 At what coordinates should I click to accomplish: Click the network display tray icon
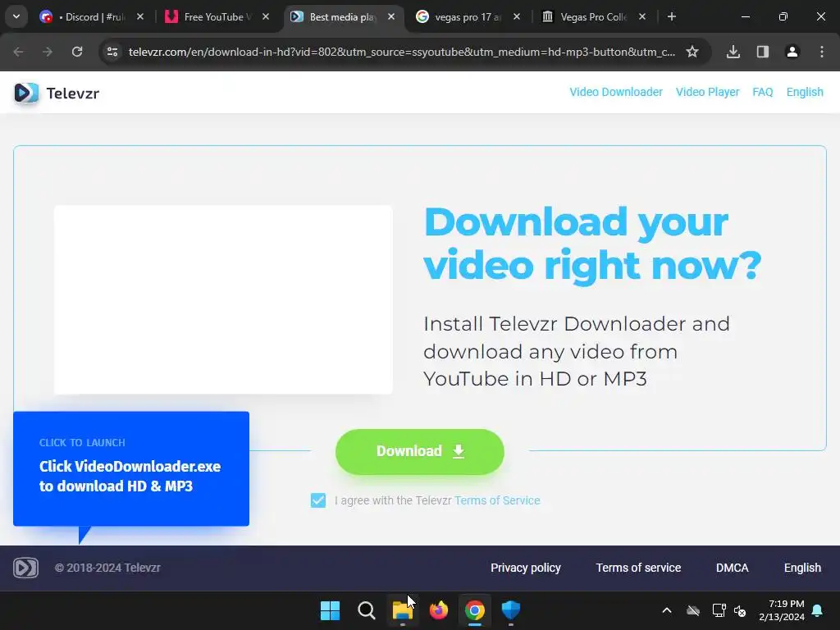pos(719,610)
